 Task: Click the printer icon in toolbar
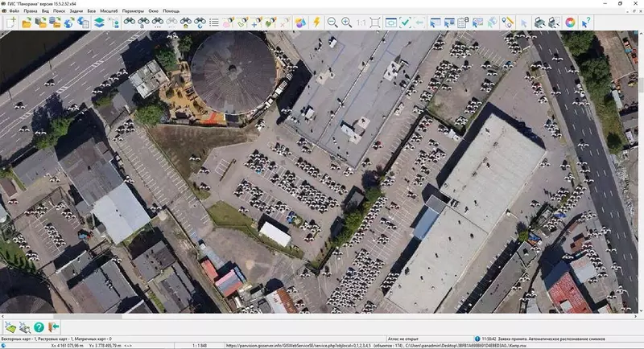[x=539, y=23]
